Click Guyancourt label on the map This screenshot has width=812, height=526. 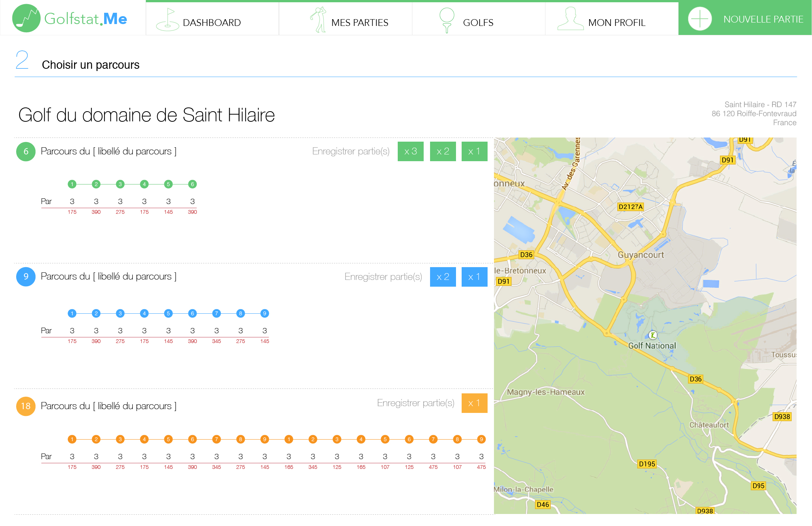[x=641, y=255]
